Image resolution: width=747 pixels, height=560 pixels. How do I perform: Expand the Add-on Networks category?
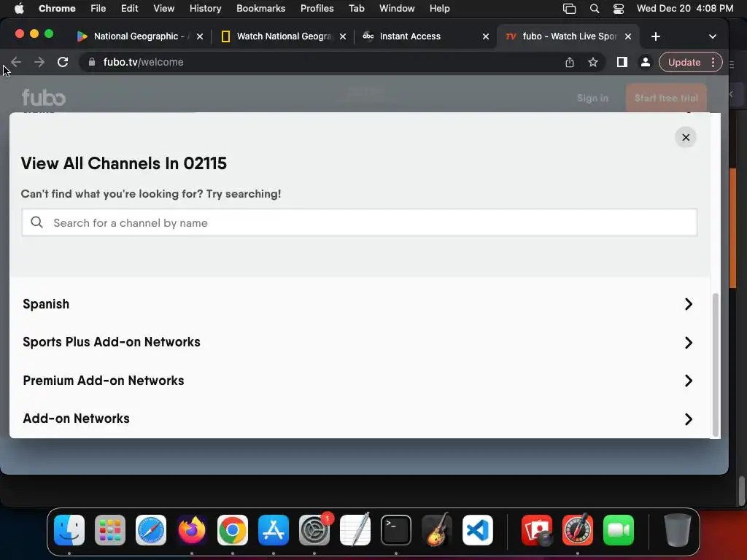689,419
